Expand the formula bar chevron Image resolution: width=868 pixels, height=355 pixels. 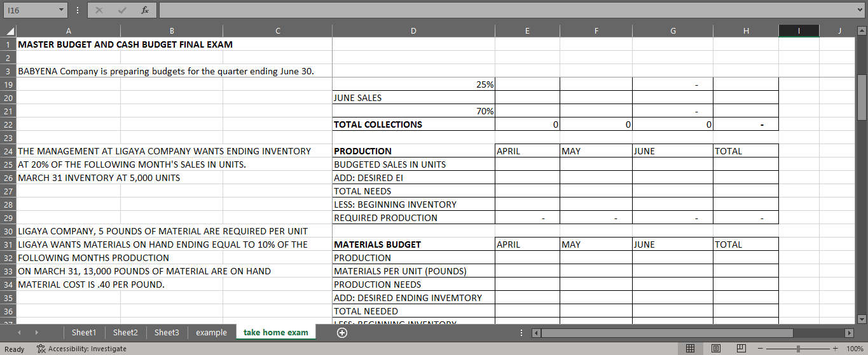[x=860, y=10]
